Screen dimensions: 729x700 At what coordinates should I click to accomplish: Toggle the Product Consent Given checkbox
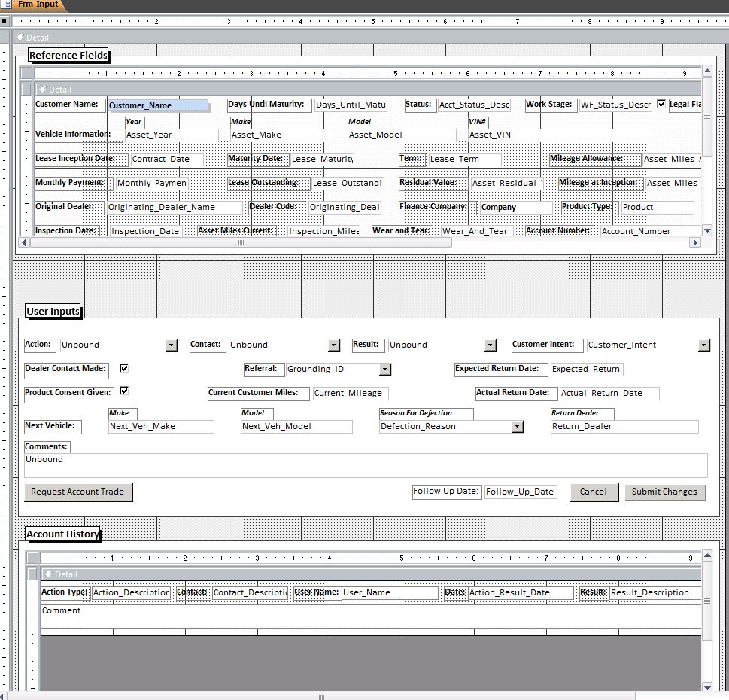click(124, 391)
